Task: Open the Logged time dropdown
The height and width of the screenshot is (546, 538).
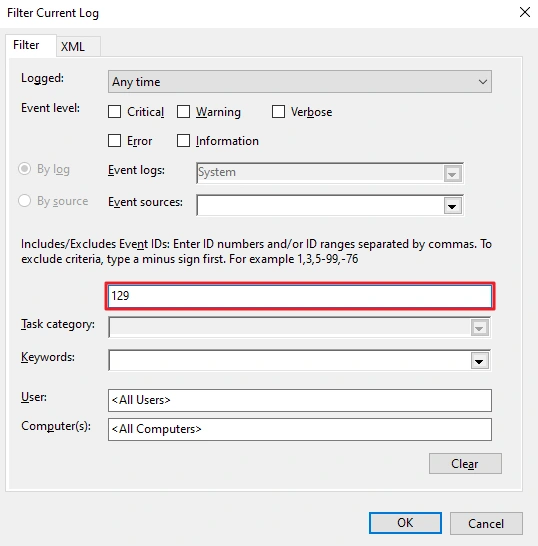Action: (299, 82)
